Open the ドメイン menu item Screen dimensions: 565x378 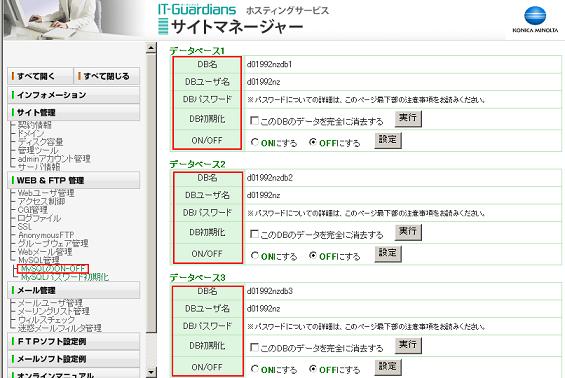point(31,133)
